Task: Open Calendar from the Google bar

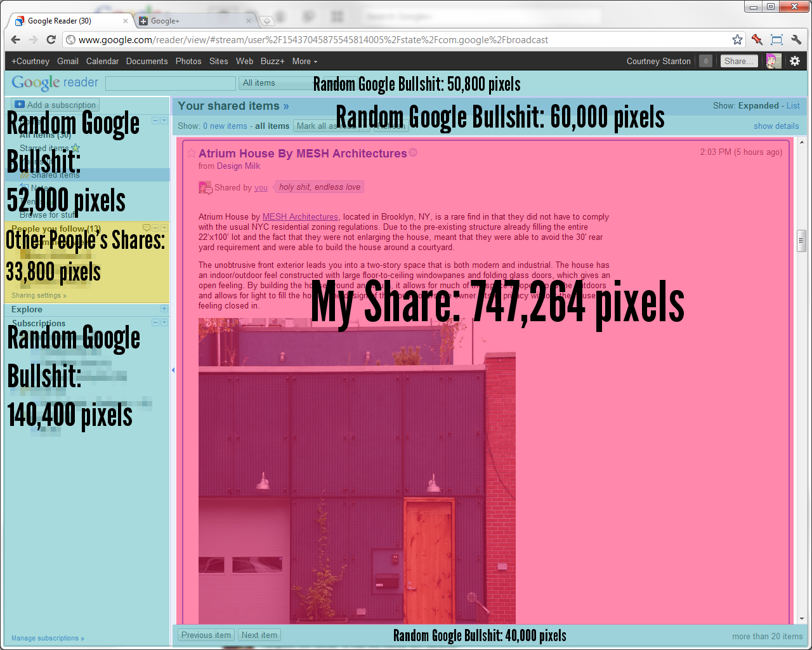Action: [x=102, y=61]
